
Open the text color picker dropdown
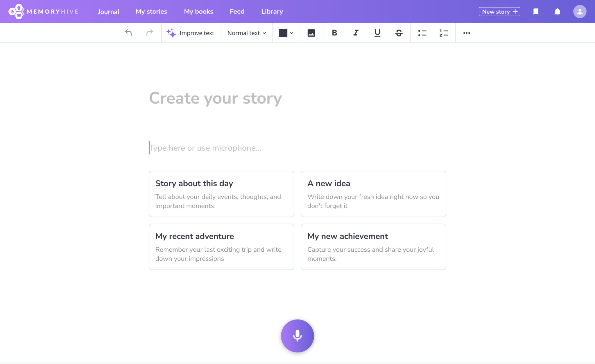tap(286, 33)
